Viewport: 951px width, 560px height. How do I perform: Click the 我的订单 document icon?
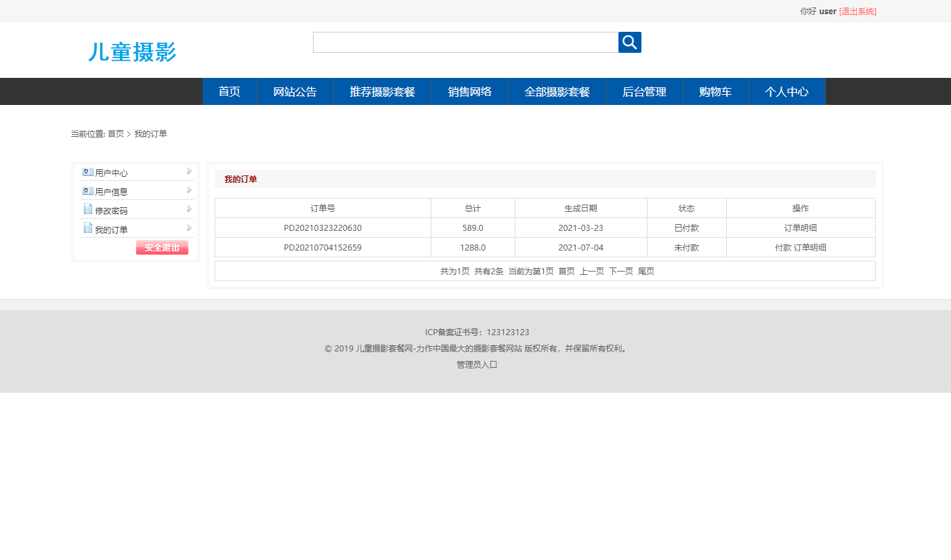click(88, 229)
